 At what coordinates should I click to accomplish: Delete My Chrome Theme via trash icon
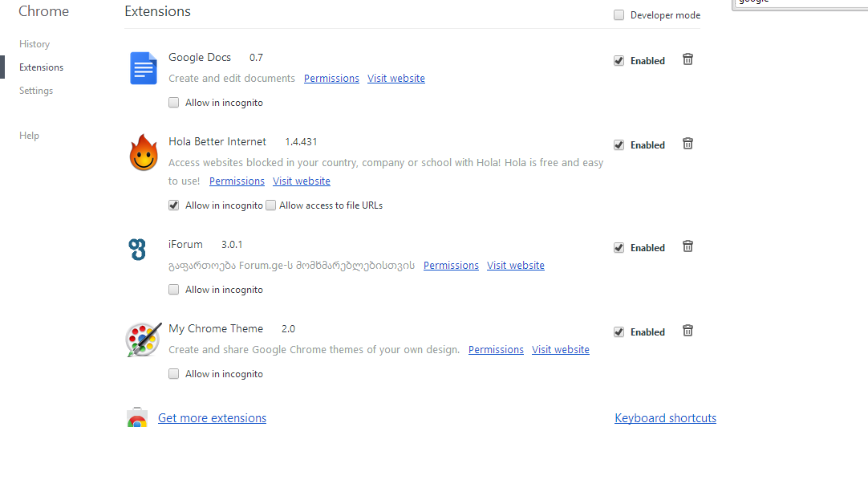[688, 331]
